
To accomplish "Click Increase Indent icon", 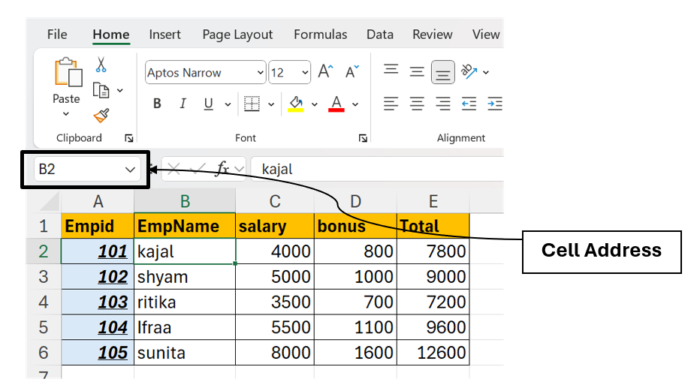I will point(495,104).
